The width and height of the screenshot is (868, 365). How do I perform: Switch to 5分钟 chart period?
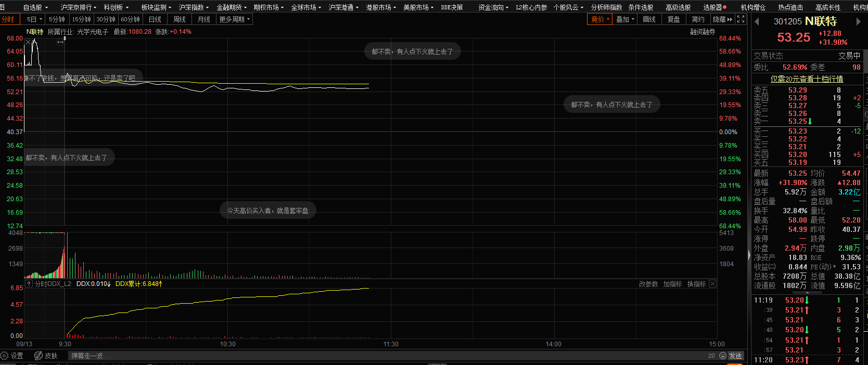57,19
